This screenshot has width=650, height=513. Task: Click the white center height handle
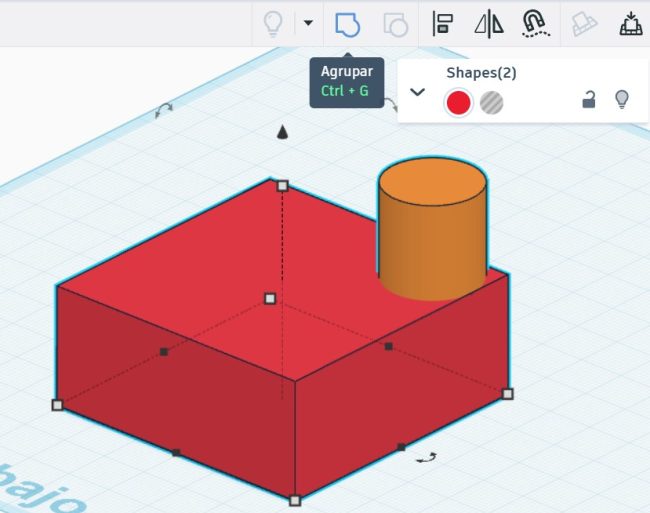[270, 298]
